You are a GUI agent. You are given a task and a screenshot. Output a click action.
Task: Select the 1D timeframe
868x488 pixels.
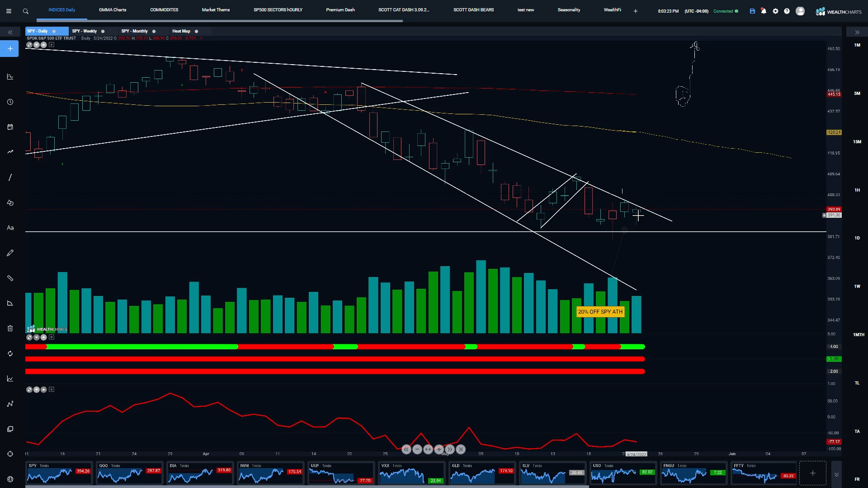click(x=857, y=238)
